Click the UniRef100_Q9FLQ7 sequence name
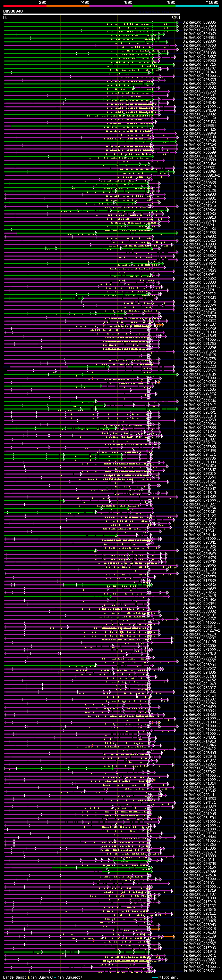Screen dimensions: 222x980 pos(199,324)
